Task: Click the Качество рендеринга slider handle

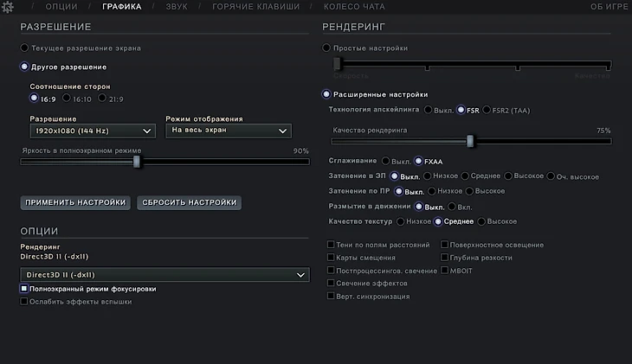Action: [470, 140]
